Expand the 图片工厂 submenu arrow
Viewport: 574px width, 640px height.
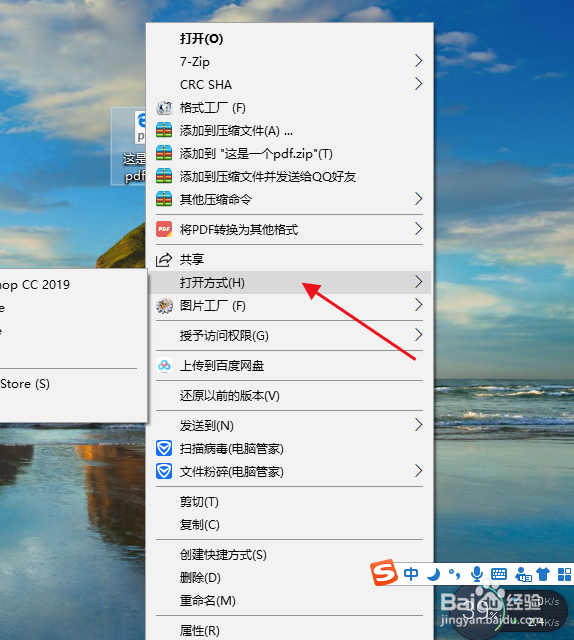[x=418, y=305]
